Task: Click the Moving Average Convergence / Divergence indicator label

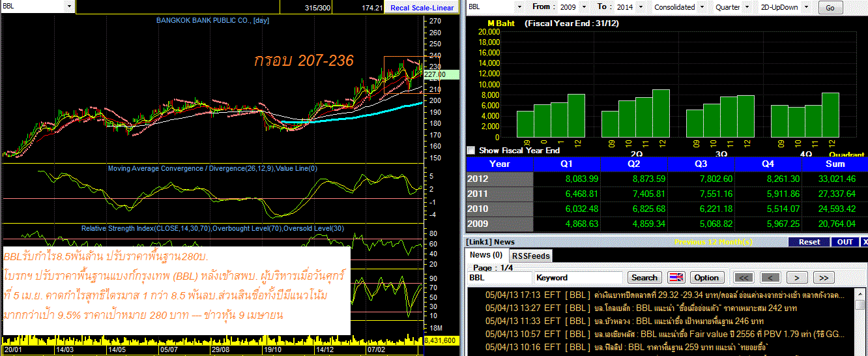Action: coord(212,169)
